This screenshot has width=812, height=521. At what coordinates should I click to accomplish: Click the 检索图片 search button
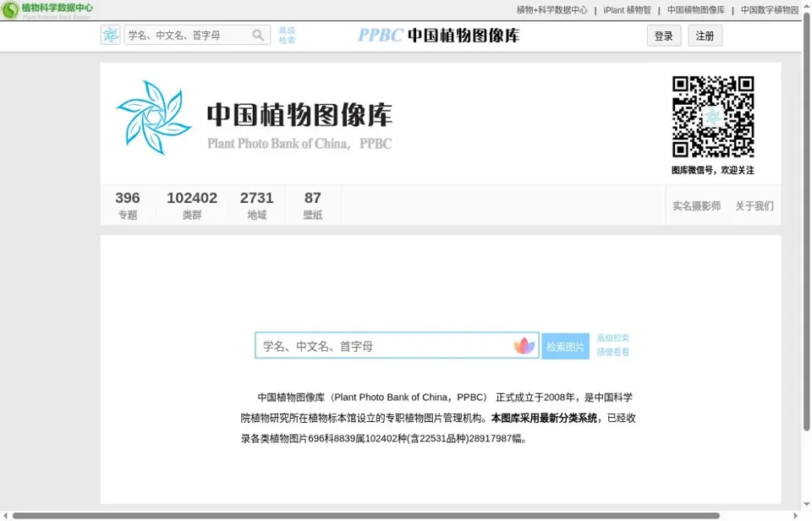click(x=566, y=347)
